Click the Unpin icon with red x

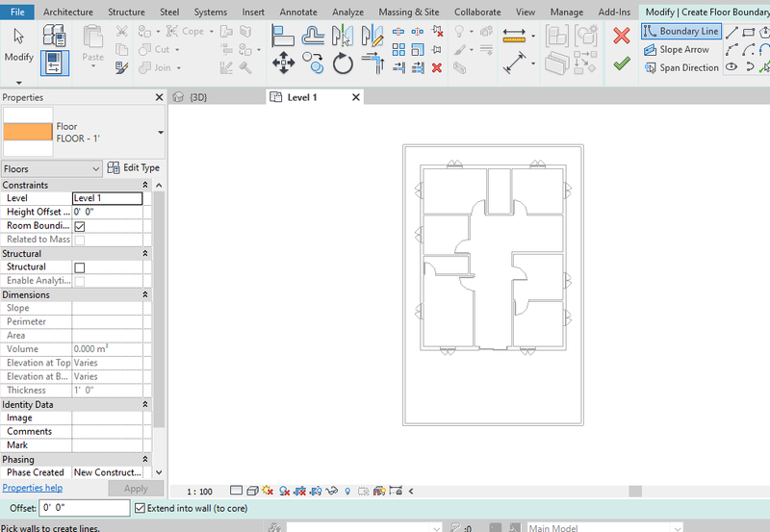(x=437, y=32)
